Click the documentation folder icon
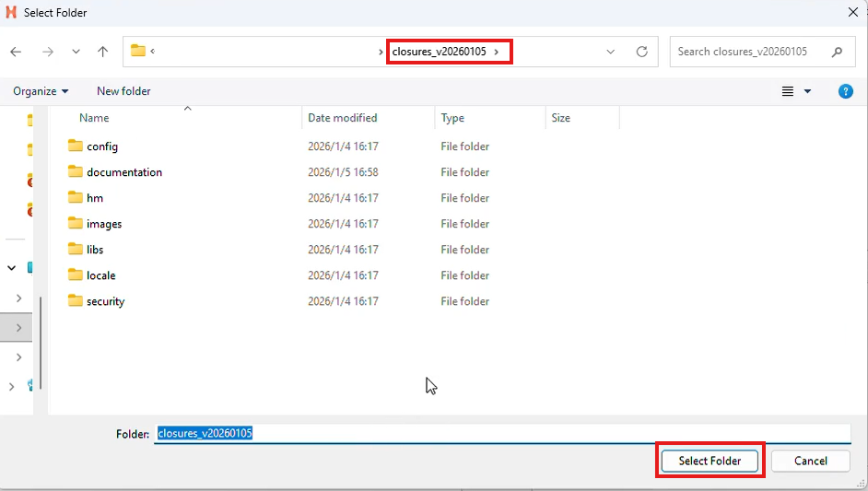 76,171
